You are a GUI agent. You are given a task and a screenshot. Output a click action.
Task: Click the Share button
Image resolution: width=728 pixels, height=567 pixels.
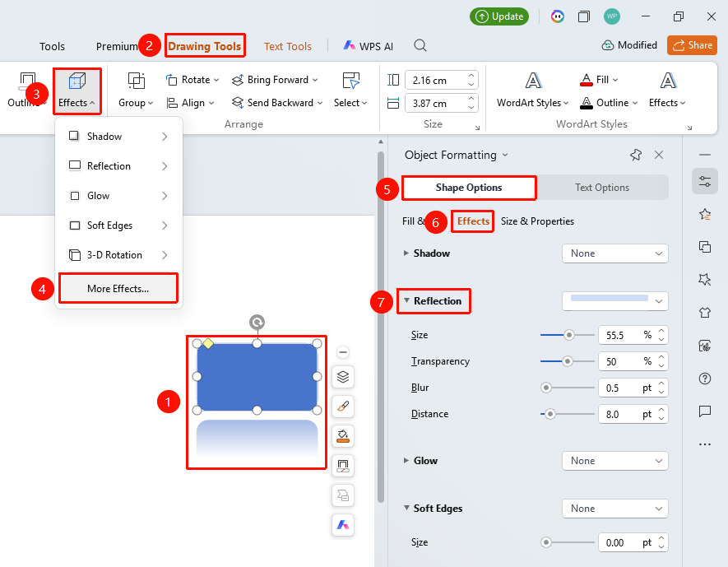[693, 45]
